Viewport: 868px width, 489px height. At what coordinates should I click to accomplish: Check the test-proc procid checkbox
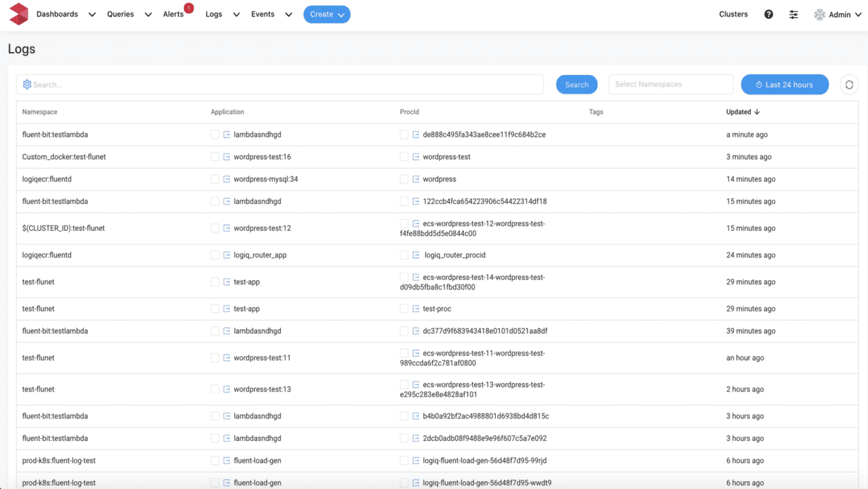(x=404, y=309)
